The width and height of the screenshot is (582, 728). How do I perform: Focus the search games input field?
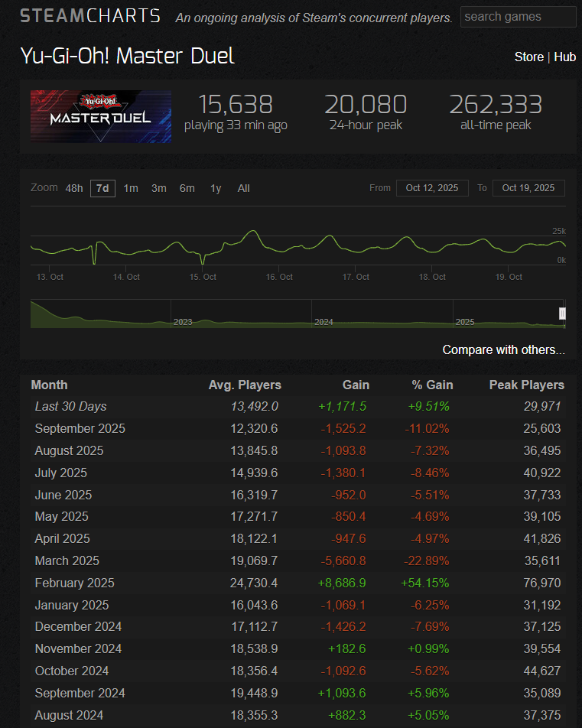[x=518, y=17]
